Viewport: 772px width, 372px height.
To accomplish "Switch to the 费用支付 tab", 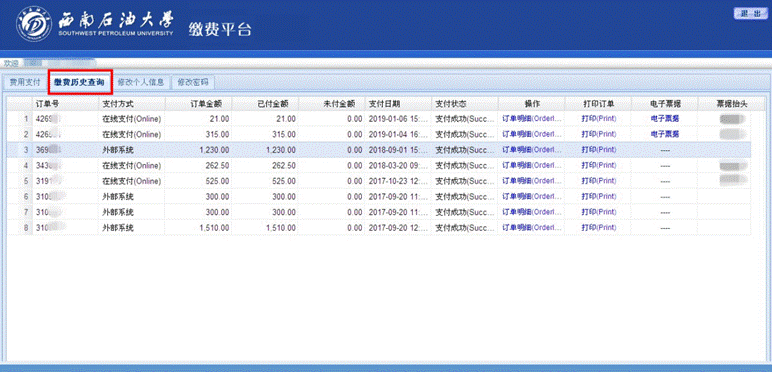I will (25, 82).
